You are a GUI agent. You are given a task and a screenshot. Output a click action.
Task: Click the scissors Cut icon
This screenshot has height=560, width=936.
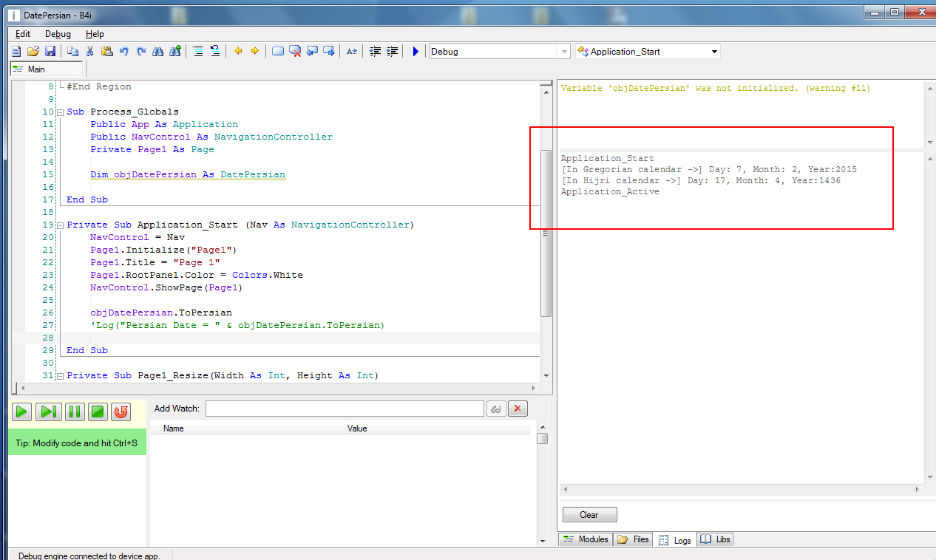(x=89, y=51)
